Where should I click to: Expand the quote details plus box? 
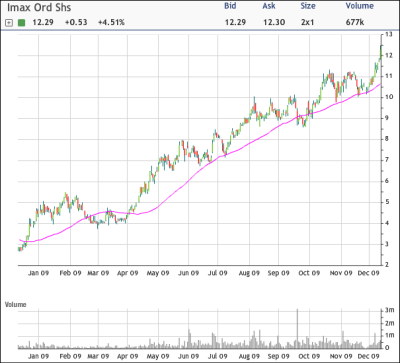(x=9, y=23)
